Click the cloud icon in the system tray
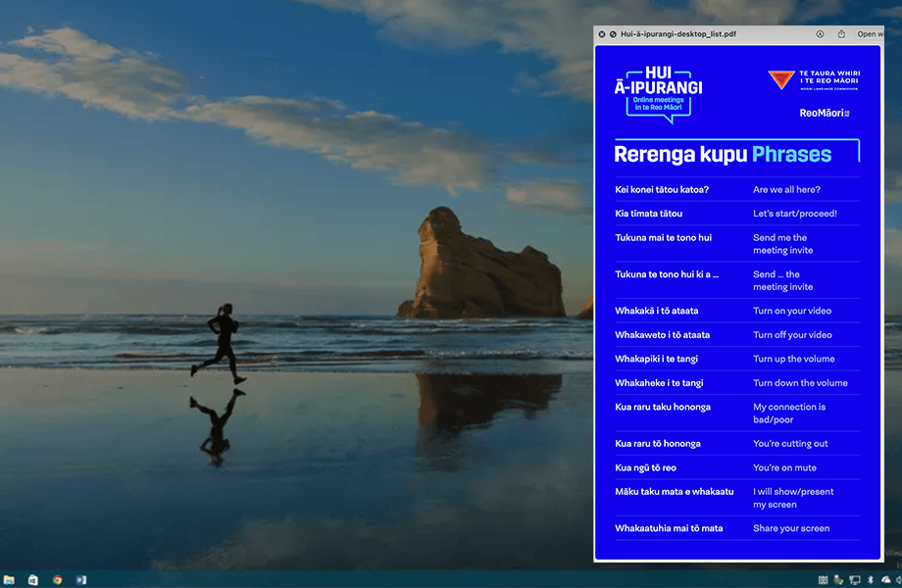The image size is (902, 588). pos(885,580)
